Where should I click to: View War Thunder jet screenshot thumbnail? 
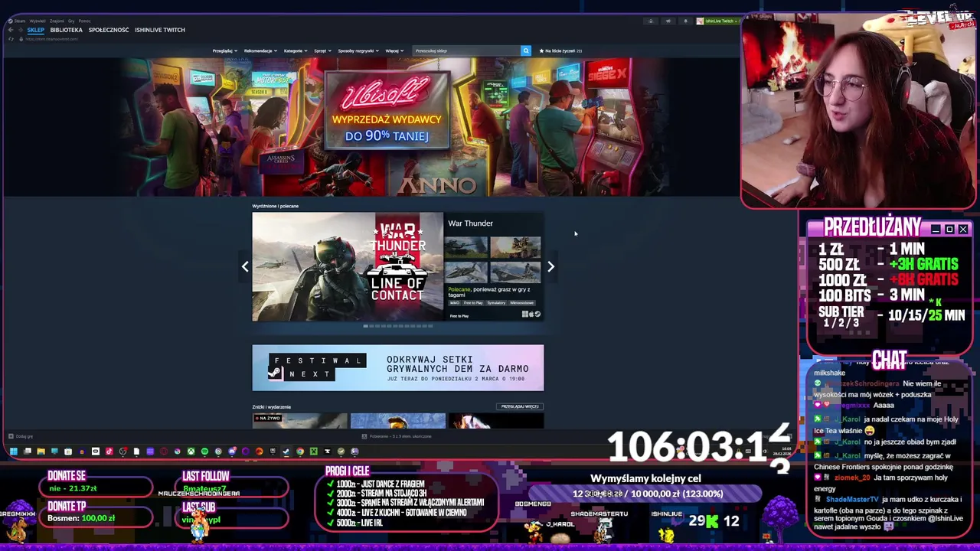466,273
